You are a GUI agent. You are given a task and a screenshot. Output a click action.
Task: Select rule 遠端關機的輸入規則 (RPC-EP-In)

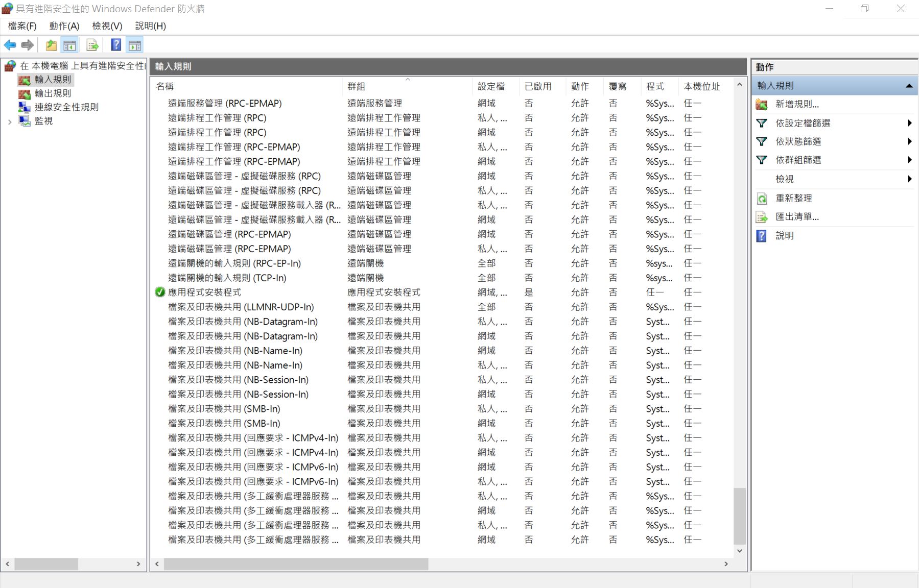click(x=234, y=263)
